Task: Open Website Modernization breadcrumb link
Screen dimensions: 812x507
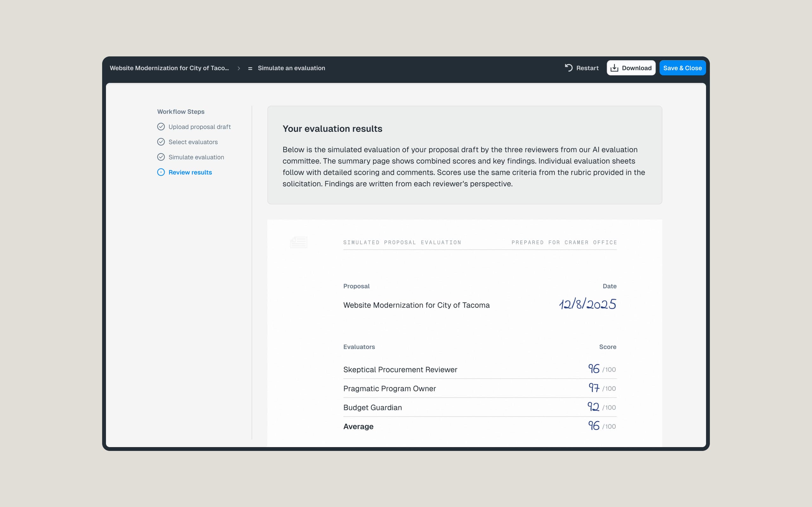Action: click(x=169, y=68)
